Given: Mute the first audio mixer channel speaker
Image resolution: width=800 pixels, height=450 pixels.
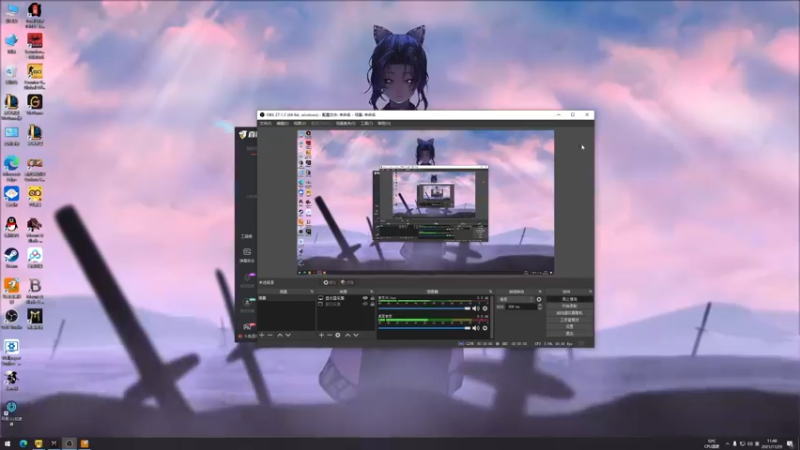Looking at the screenshot, I should 476,308.
